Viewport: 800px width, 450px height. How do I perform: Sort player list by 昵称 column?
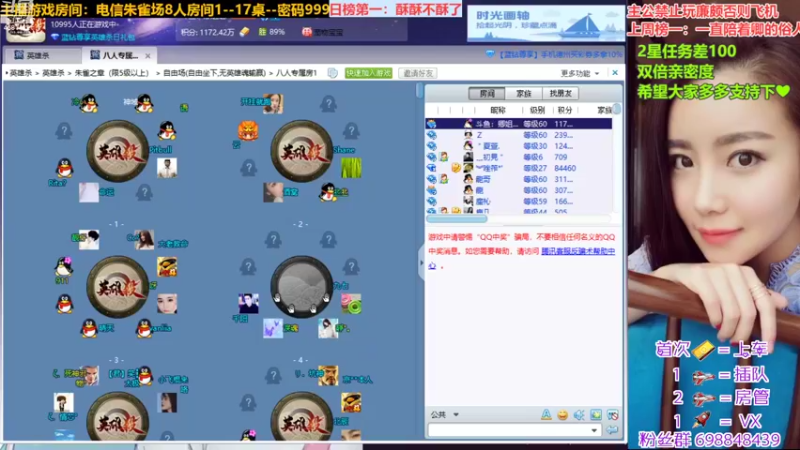(497, 110)
